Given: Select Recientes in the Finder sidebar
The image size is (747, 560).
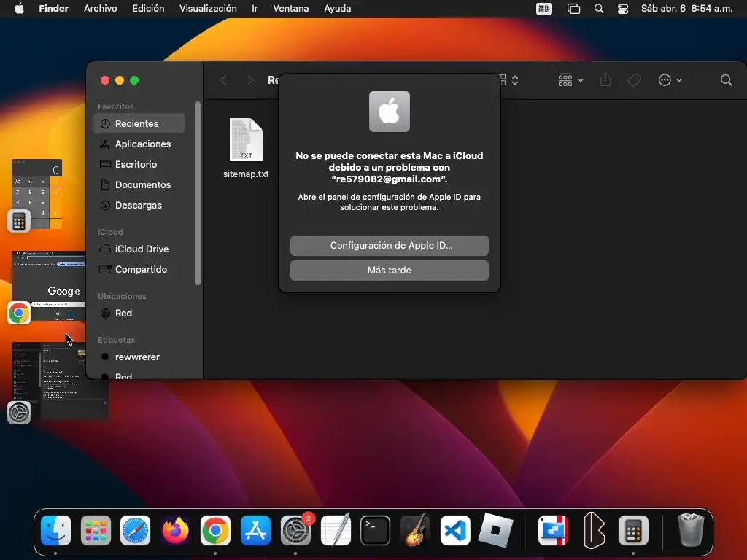Looking at the screenshot, I should 139,123.
